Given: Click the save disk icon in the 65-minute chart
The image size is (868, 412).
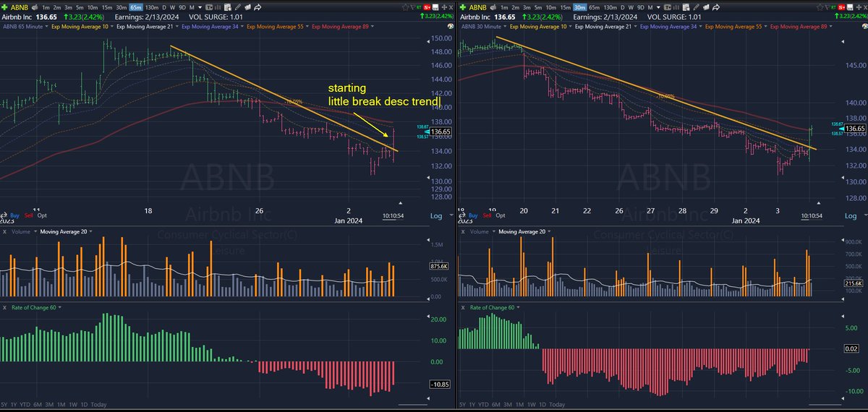Looking at the screenshot, I should [435, 7].
